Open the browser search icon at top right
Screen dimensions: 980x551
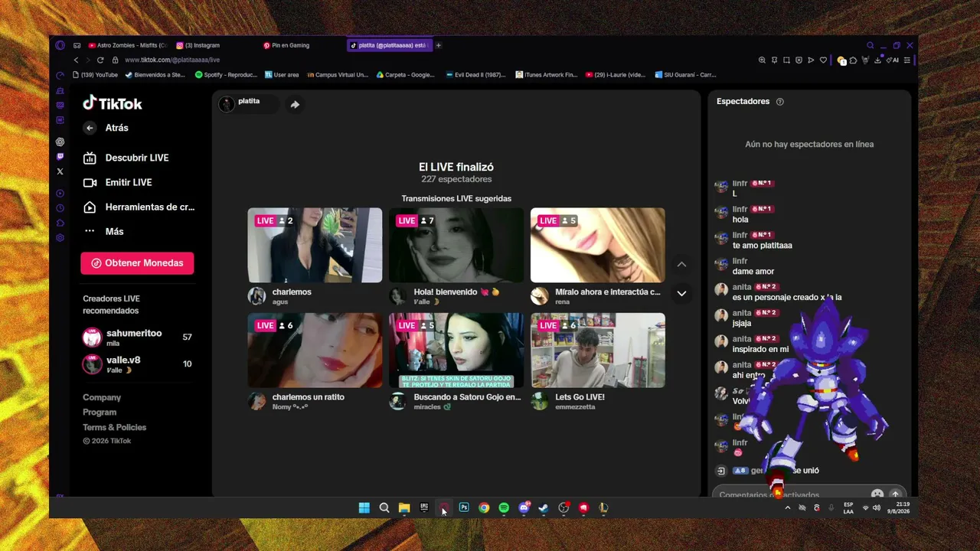870,45
